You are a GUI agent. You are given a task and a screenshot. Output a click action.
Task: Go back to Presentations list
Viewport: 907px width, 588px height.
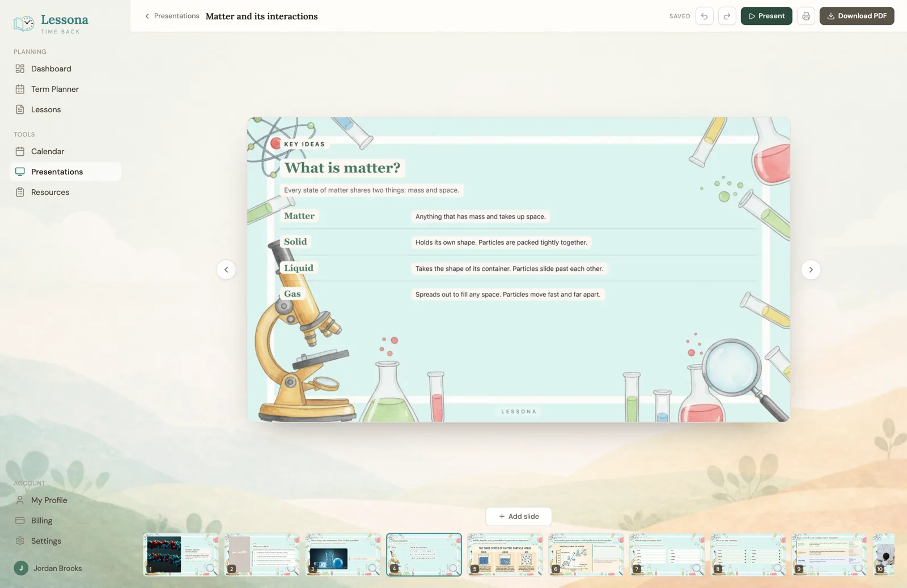tap(172, 16)
